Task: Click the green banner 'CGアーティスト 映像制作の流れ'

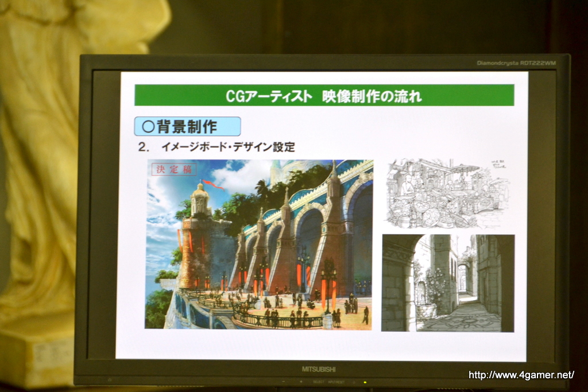Action: (324, 95)
